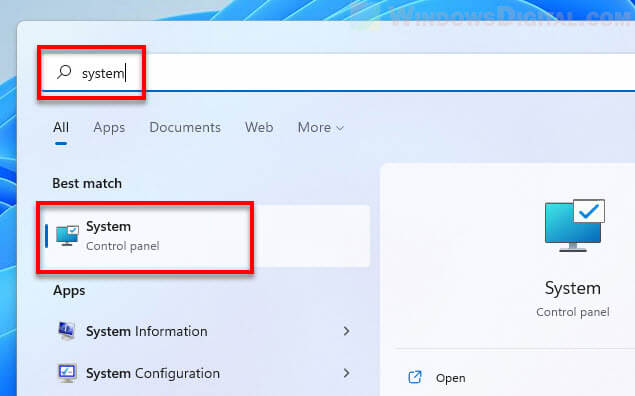Click the Open external-link icon
The width and height of the screenshot is (635, 396).
pyautogui.click(x=415, y=377)
